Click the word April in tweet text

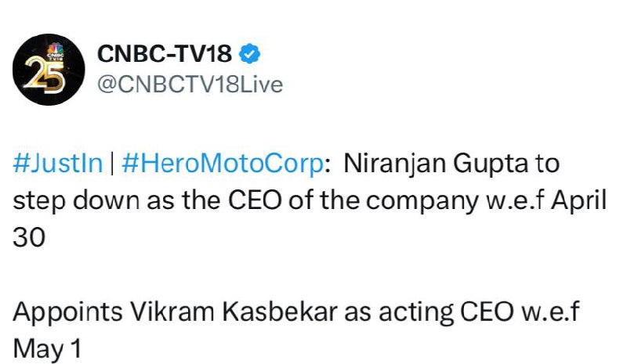579,200
